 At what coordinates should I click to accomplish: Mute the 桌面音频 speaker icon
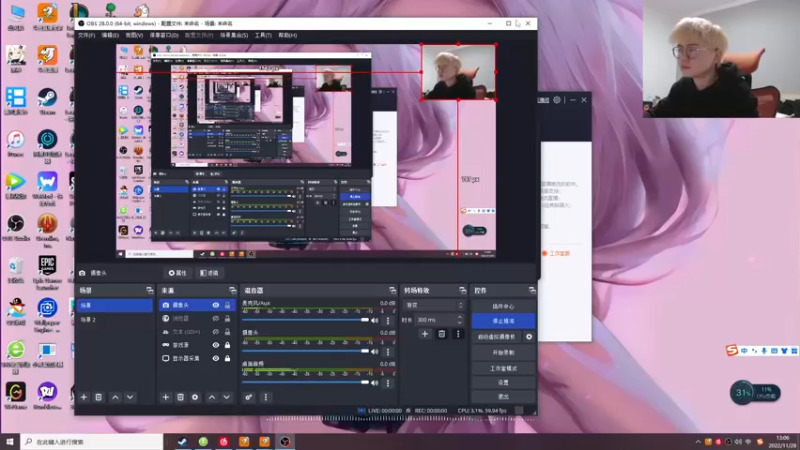(375, 383)
